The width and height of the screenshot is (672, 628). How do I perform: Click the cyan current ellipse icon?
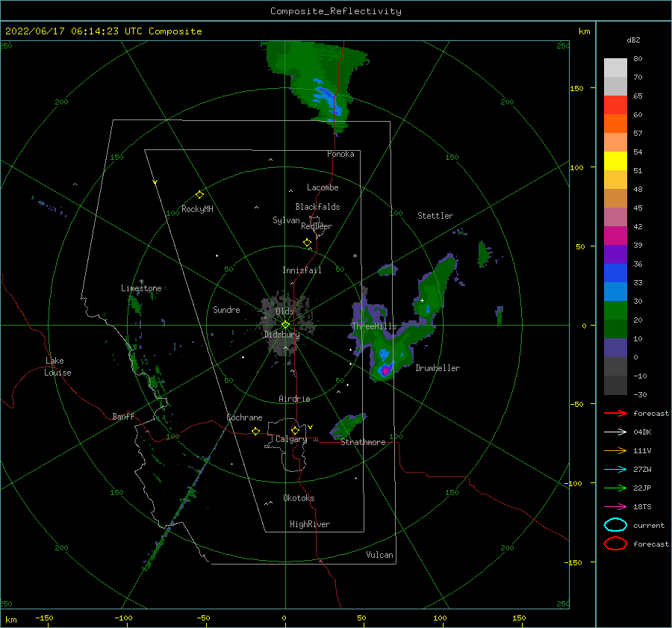pos(615,525)
